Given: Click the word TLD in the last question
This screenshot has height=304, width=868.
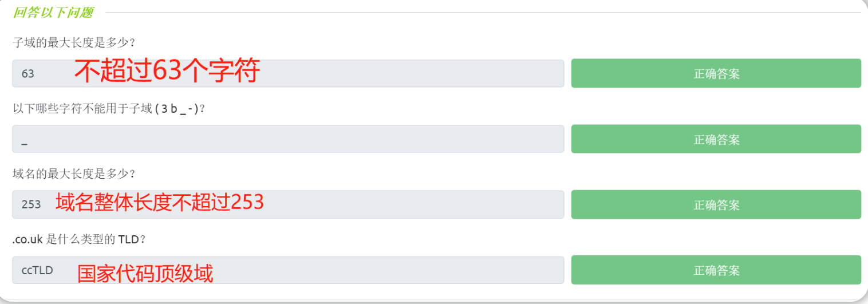Looking at the screenshot, I should (128, 239).
